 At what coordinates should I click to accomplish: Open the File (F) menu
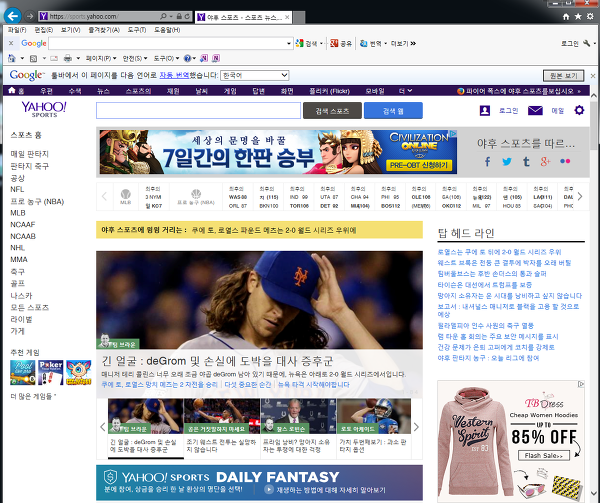[x=17, y=30]
